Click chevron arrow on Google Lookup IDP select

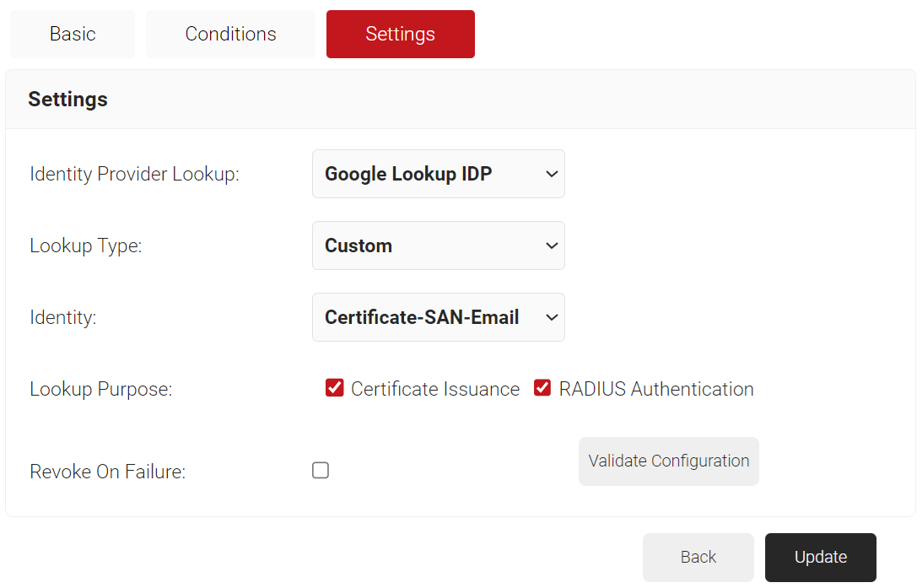[552, 174]
